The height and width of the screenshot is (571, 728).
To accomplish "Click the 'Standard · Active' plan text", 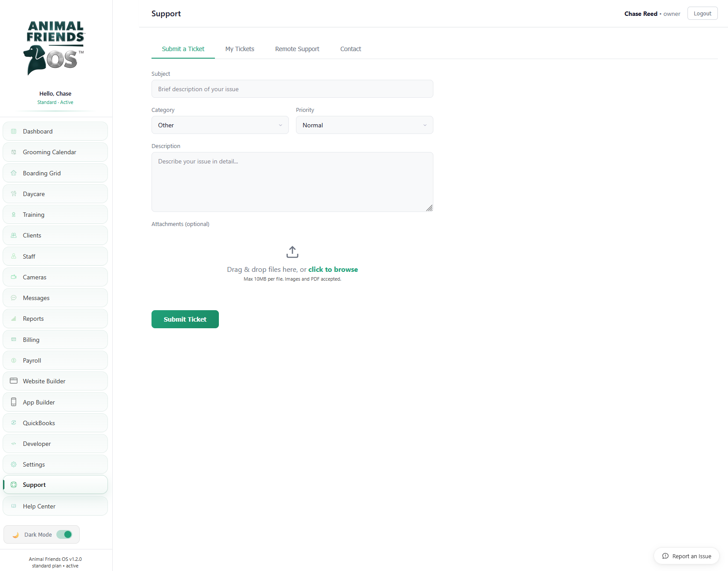I will click(x=55, y=102).
